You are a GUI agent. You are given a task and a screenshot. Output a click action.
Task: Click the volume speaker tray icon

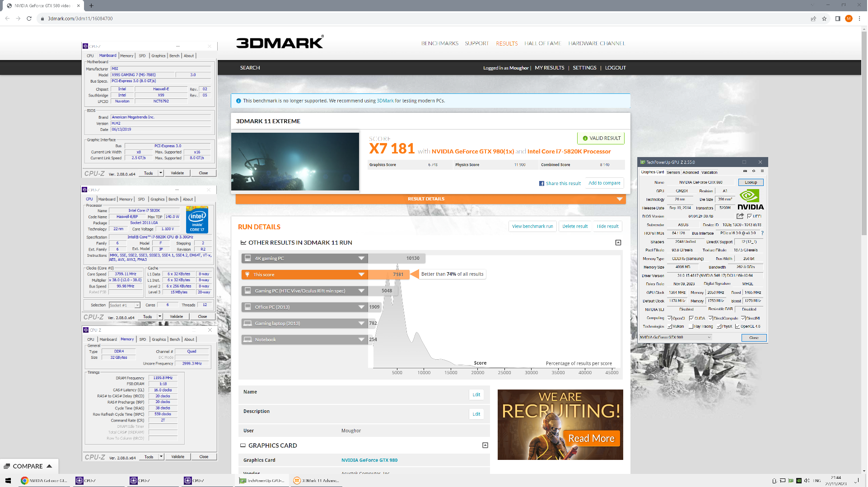(807, 481)
